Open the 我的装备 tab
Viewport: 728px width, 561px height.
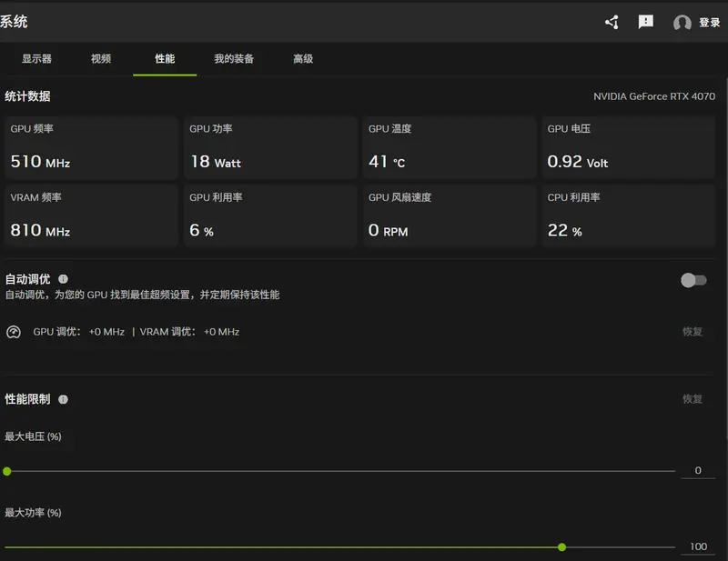click(234, 59)
